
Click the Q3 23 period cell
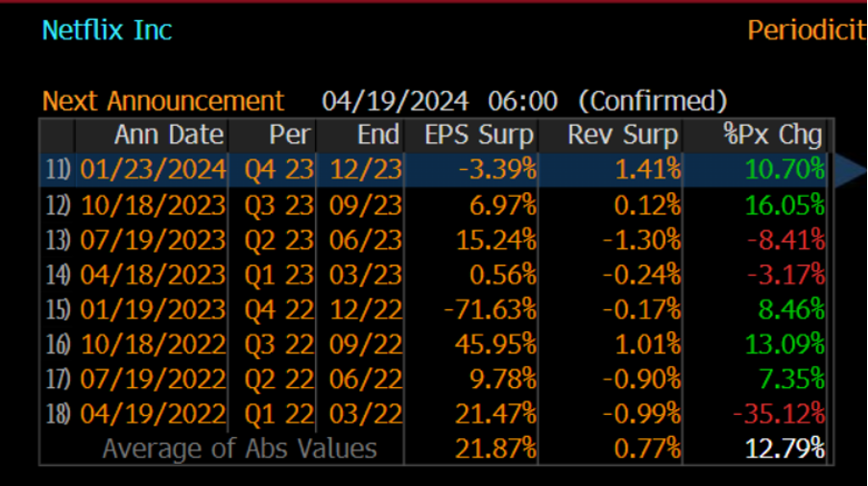[x=279, y=206]
